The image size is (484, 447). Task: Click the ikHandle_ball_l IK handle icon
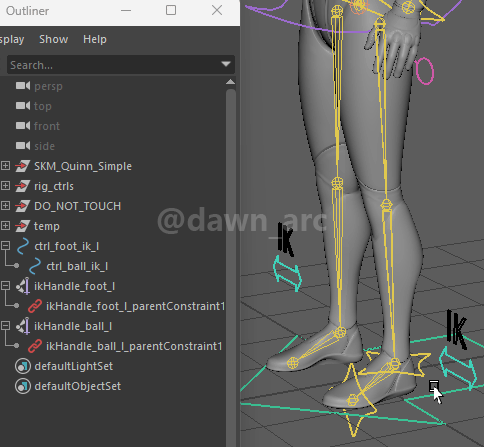23,326
